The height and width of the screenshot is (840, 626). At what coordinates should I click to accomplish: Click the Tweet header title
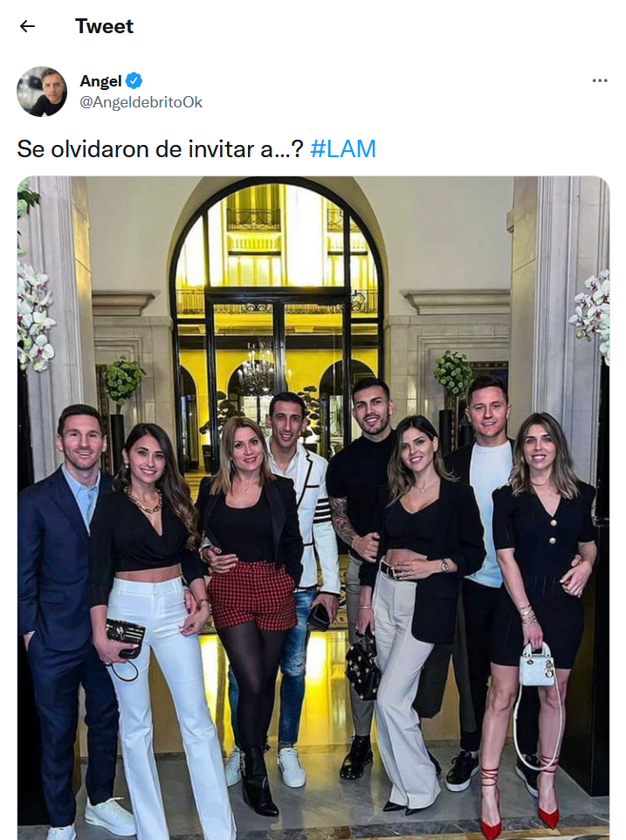[x=104, y=26]
